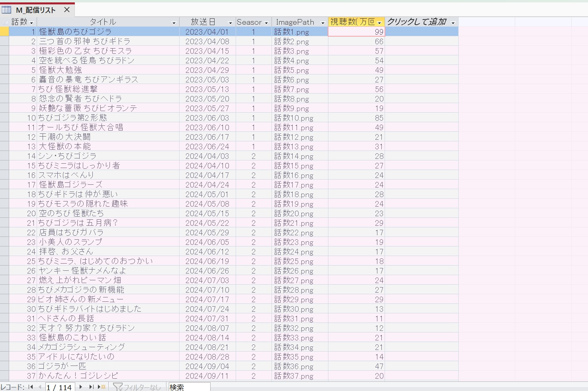Open タイトル column filter dropdown
The image size is (588, 391).
click(x=174, y=23)
